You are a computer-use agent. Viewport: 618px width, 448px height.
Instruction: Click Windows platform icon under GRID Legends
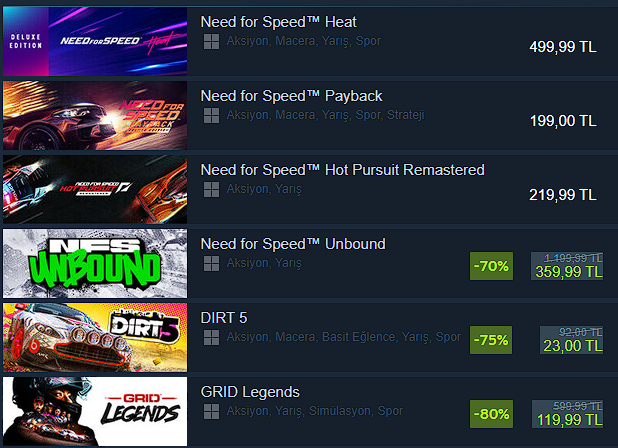tap(211, 412)
